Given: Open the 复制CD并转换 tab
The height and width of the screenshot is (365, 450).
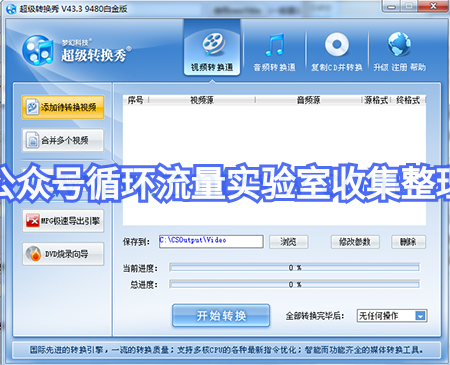Looking at the screenshot, I should 337,52.
